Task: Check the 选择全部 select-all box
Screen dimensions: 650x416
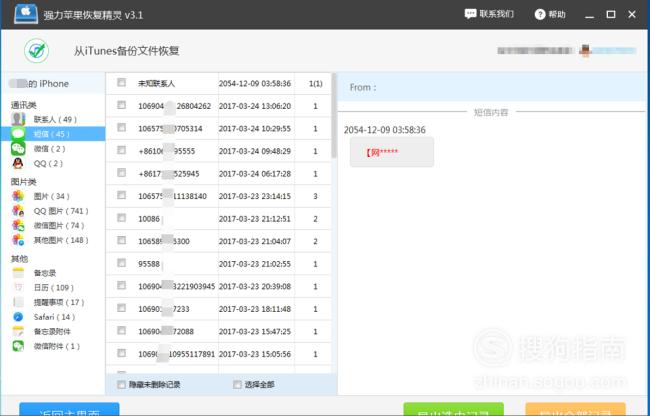Action: [237, 385]
